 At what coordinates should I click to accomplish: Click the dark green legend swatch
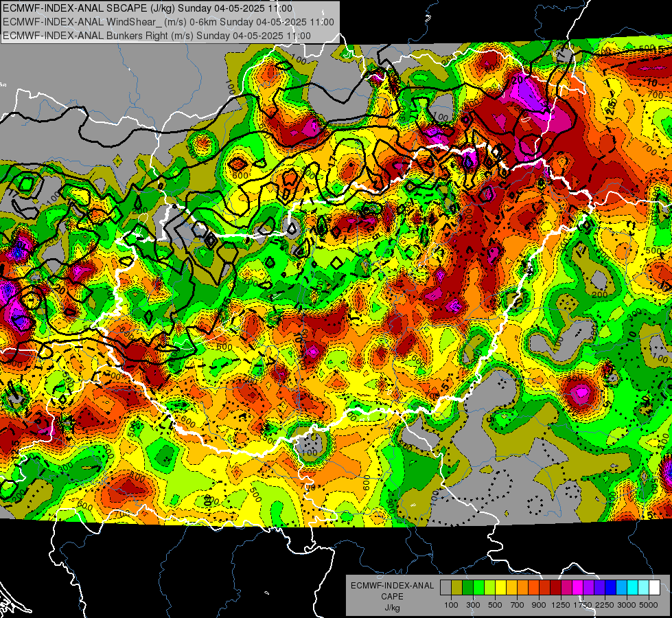(x=467, y=588)
